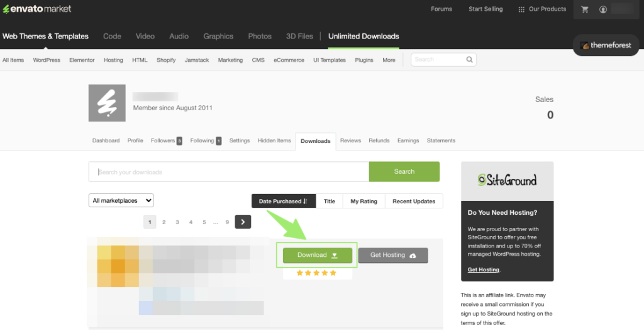Open the Statements tab
The width and height of the screenshot is (644, 330).
pos(441,140)
